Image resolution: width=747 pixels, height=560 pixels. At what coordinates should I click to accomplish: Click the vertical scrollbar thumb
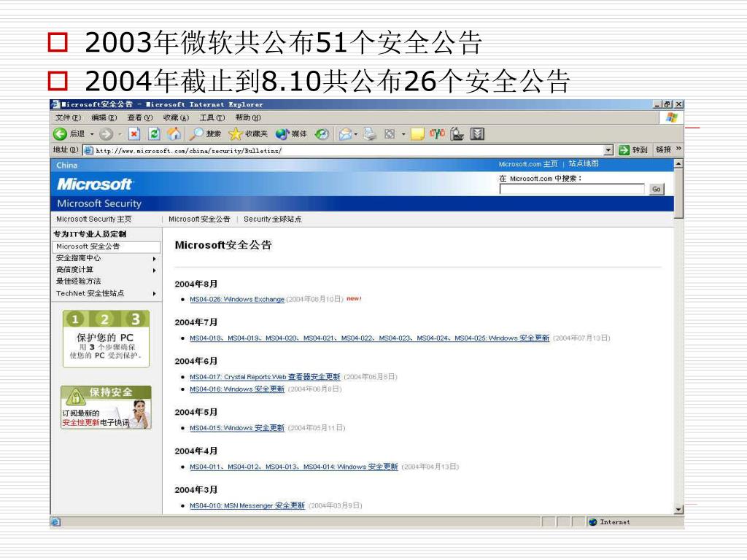point(679,193)
